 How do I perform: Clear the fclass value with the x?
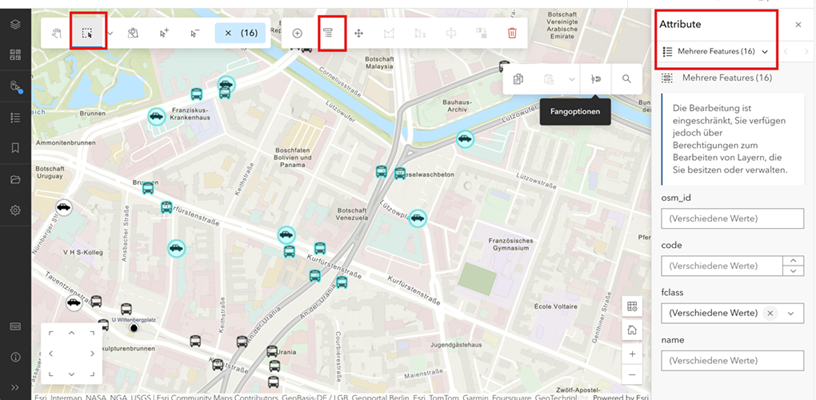click(x=770, y=313)
